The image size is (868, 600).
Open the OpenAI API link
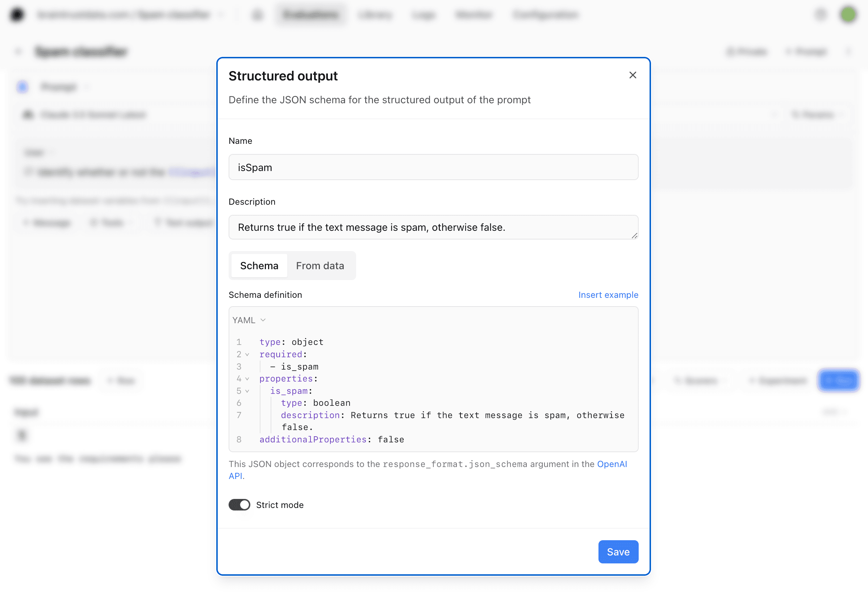[x=612, y=464]
